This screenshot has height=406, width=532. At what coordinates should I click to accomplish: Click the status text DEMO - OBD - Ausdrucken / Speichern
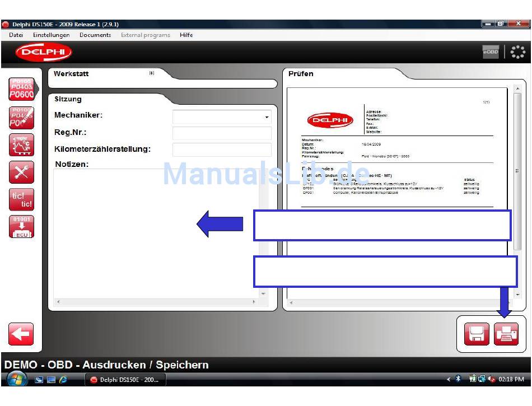(x=106, y=365)
